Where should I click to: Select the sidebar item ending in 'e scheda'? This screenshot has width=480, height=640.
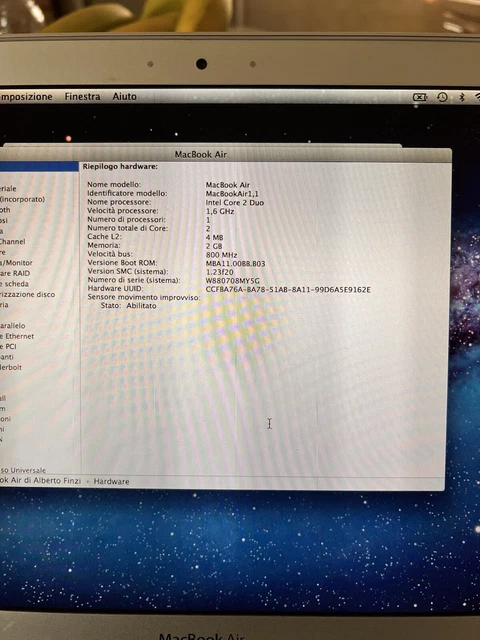tap(14, 284)
